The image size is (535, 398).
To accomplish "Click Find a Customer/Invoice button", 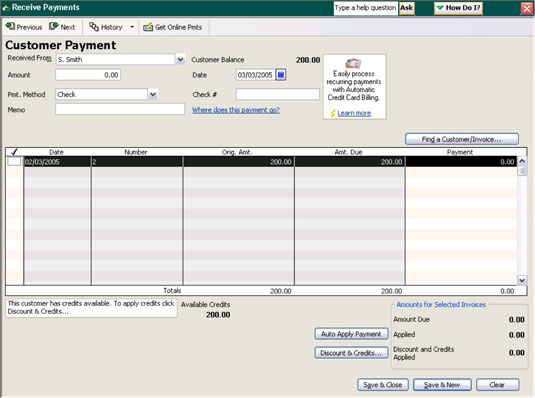I will point(462,139).
